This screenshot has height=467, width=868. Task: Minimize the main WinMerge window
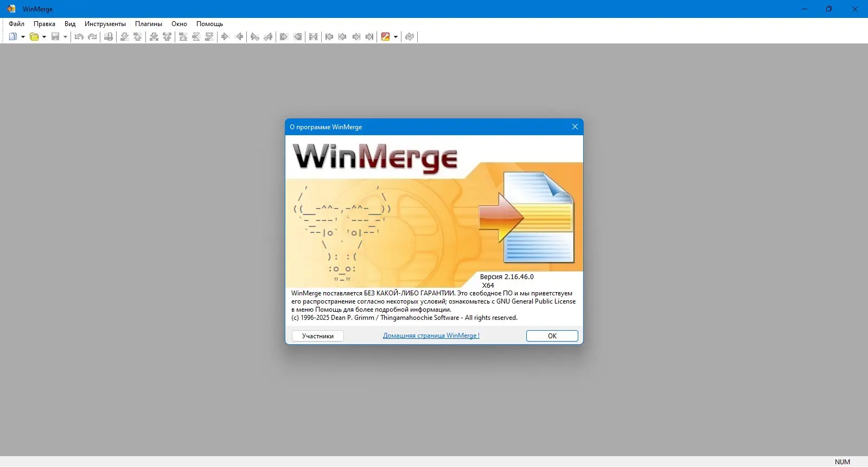(805, 9)
